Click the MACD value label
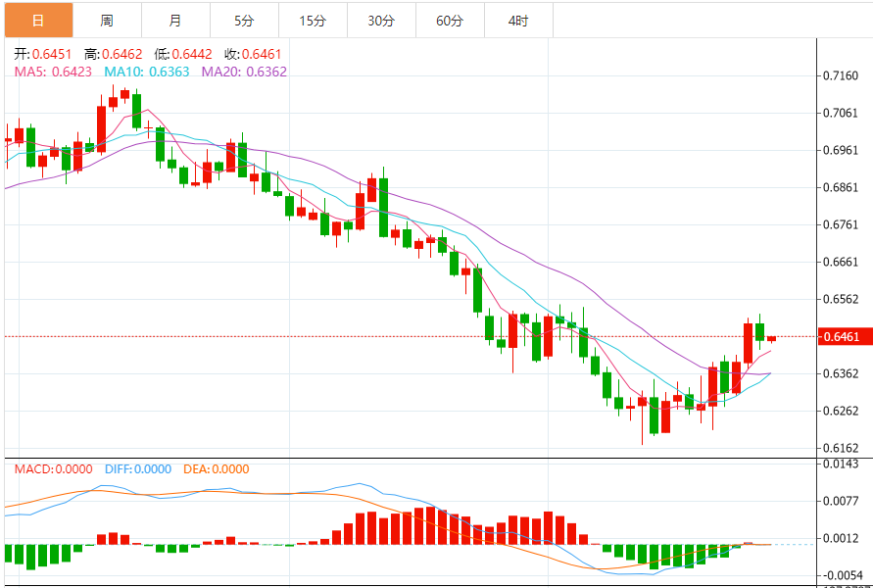The height and width of the screenshot is (588, 873). click(54, 468)
